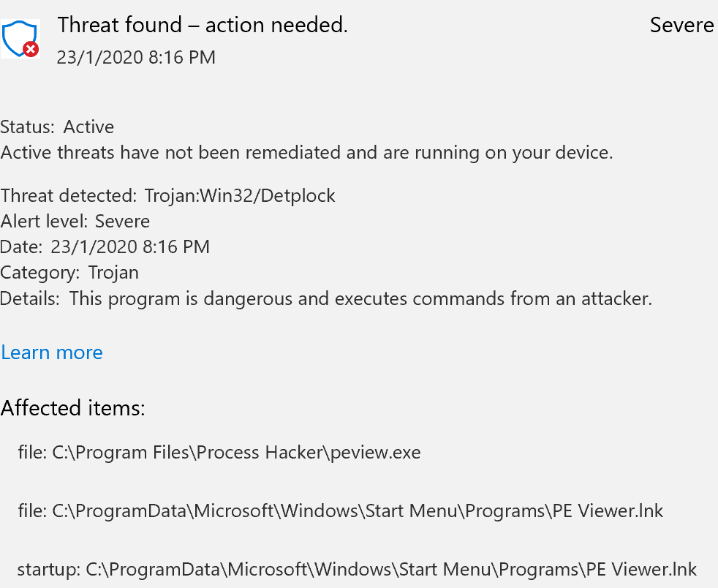Click the Threat detected label
718x588 pixels.
(x=69, y=196)
